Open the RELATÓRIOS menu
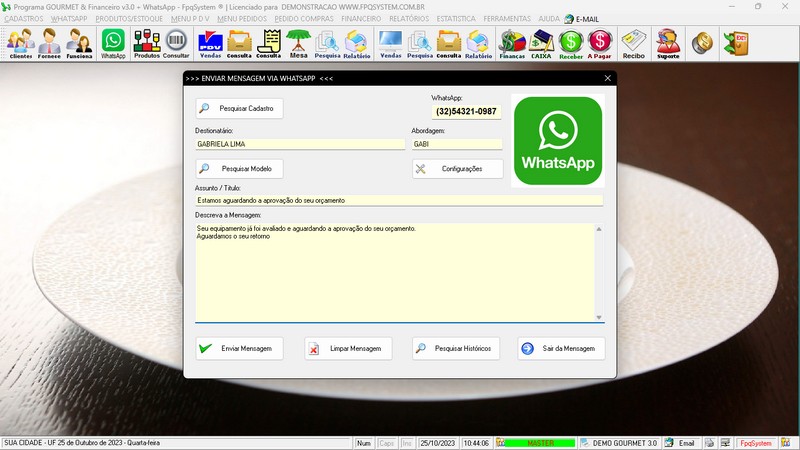This screenshot has width=800, height=450. 409,19
